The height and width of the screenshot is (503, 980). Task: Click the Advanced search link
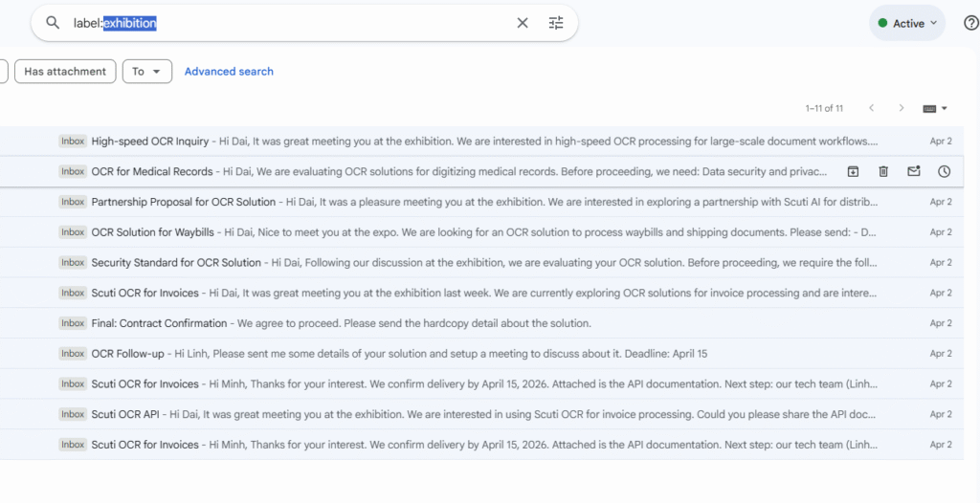[x=229, y=72]
